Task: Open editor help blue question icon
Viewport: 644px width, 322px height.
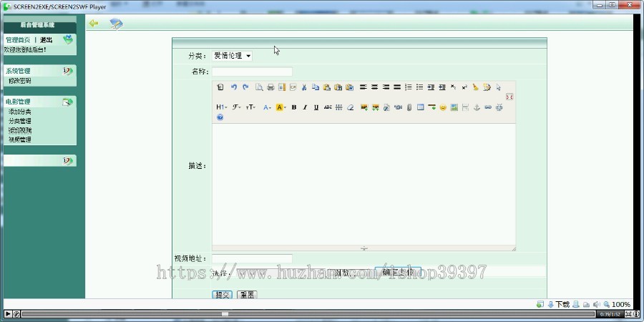Action: pos(220,117)
